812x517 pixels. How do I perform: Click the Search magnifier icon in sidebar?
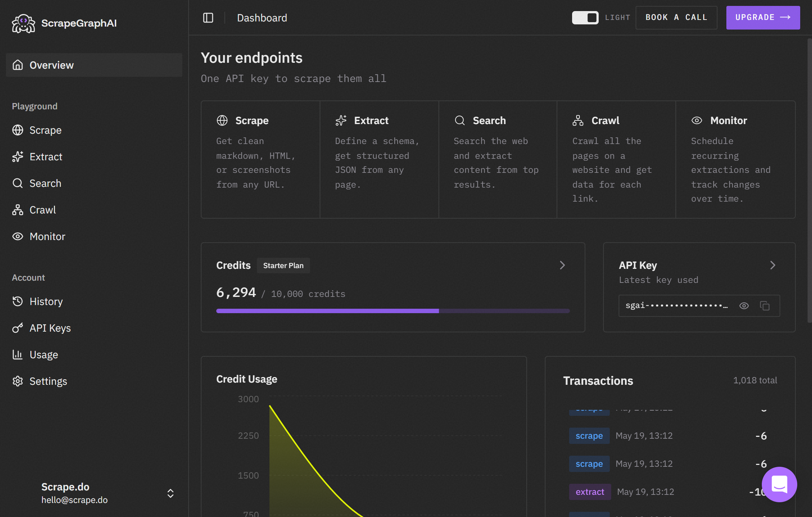tap(18, 183)
